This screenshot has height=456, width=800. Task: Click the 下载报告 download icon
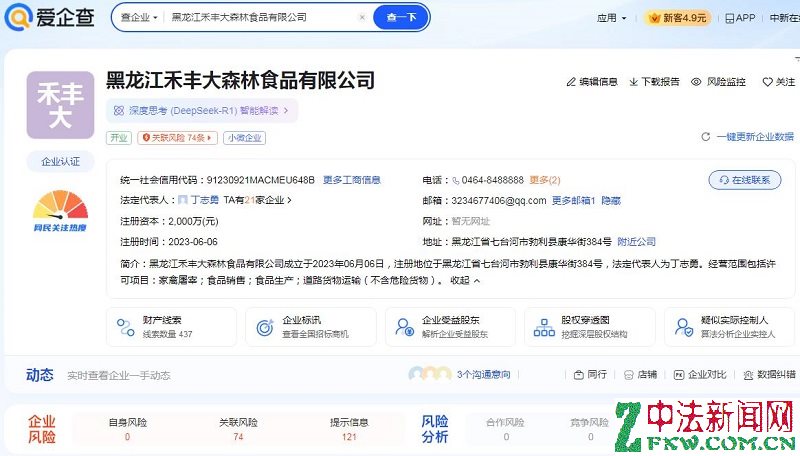pyautogui.click(x=633, y=82)
